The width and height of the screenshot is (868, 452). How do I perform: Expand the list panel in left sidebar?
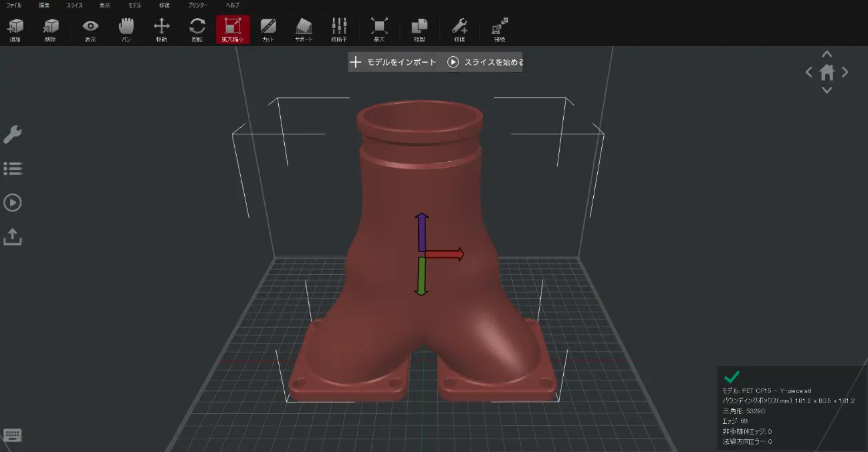(13, 168)
